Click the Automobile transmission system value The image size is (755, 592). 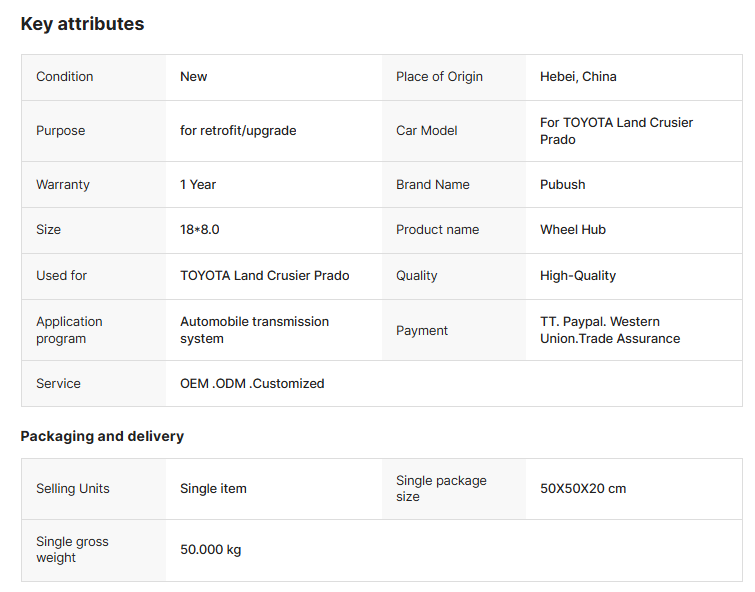pyautogui.click(x=254, y=330)
